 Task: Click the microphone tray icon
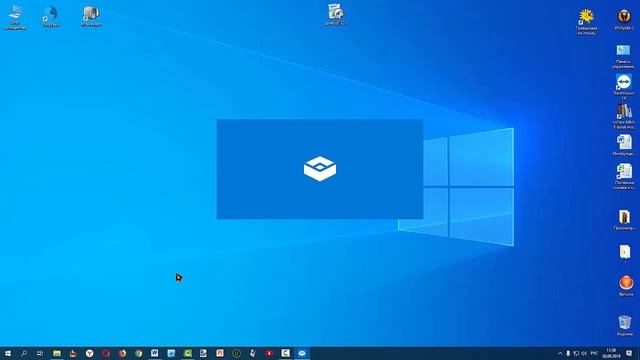click(x=568, y=353)
